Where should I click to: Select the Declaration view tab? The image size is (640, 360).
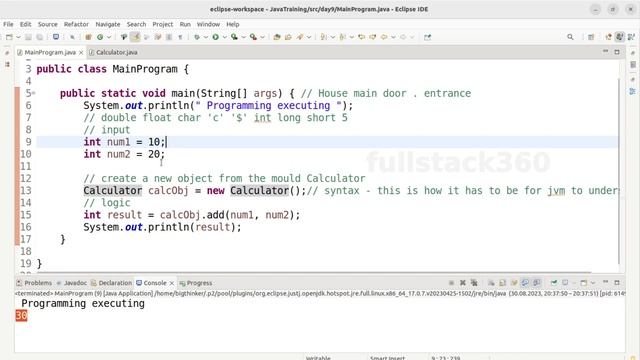pyautogui.click(x=111, y=283)
